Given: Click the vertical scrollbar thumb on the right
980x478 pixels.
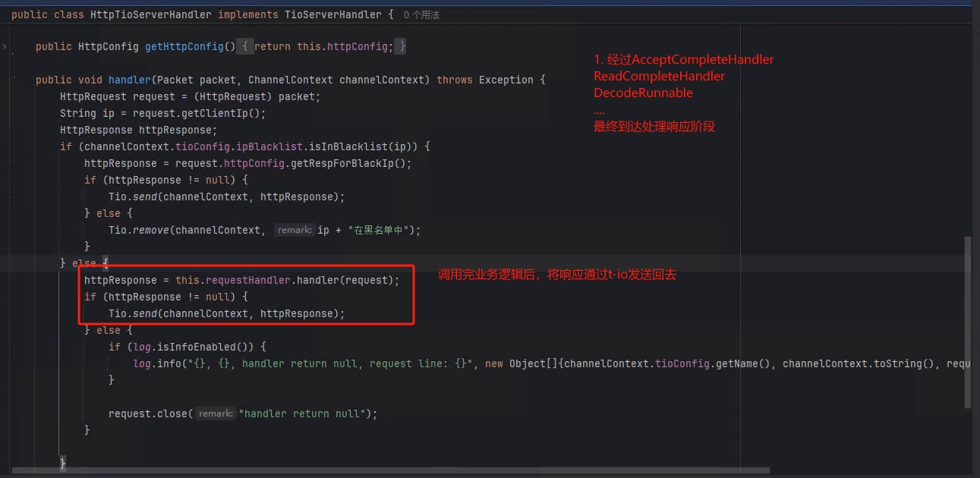Looking at the screenshot, I should (966, 322).
